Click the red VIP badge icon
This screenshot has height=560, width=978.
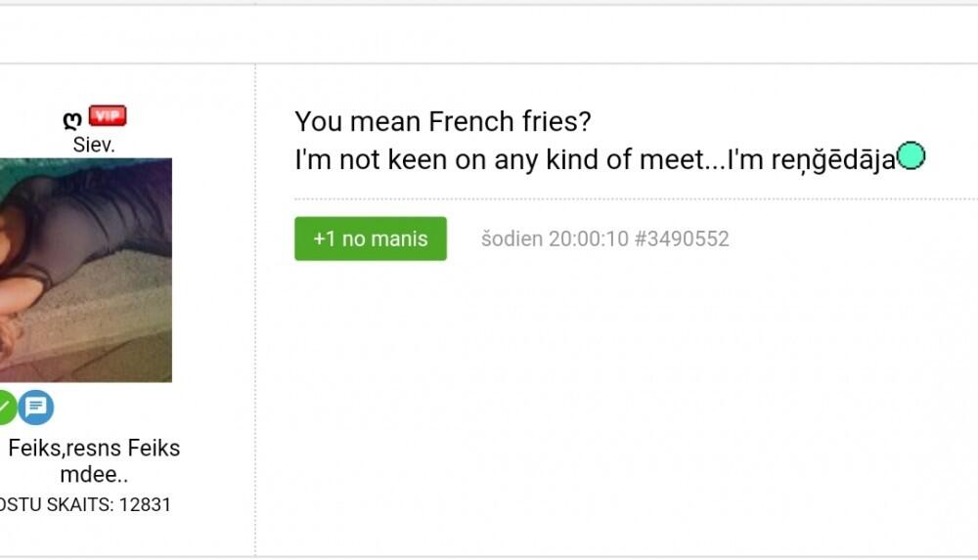point(108,117)
